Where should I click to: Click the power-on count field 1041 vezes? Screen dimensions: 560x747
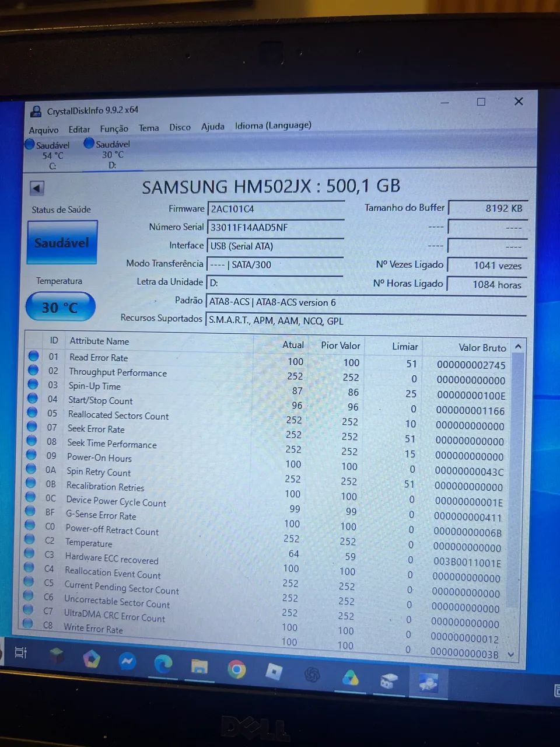[x=487, y=266]
